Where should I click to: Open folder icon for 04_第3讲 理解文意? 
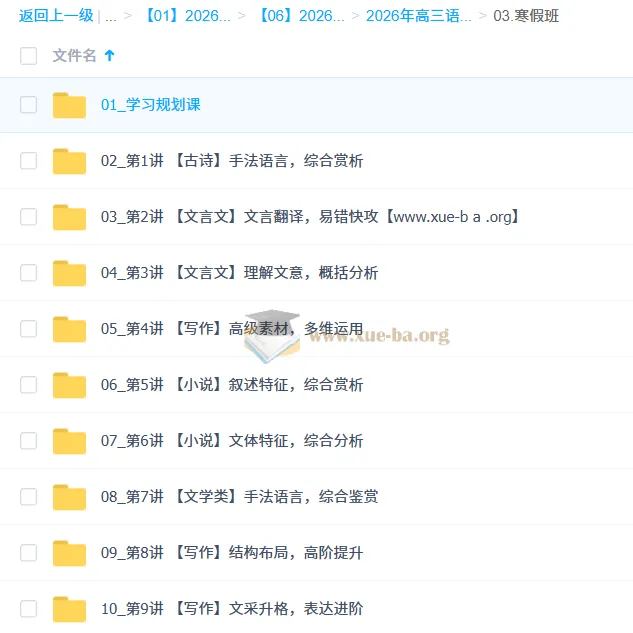pyautogui.click(x=69, y=273)
